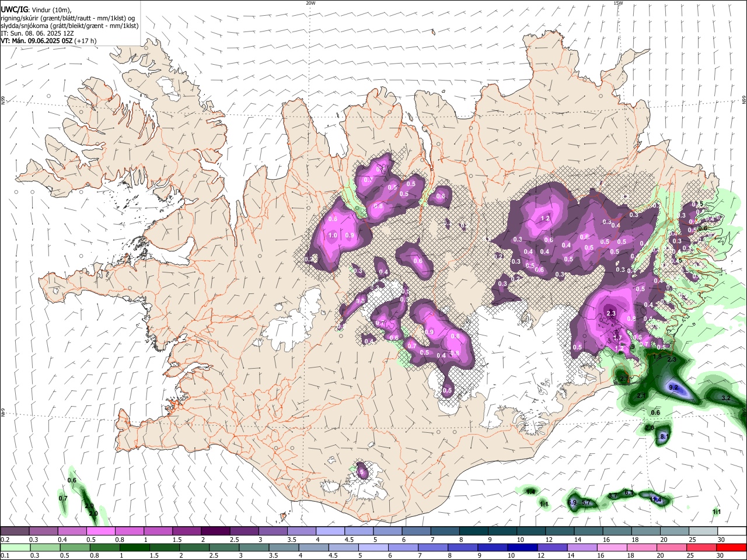Click the deep blue rain swatch between 10 and 12
The height and width of the screenshot is (560, 747).
click(x=522, y=547)
